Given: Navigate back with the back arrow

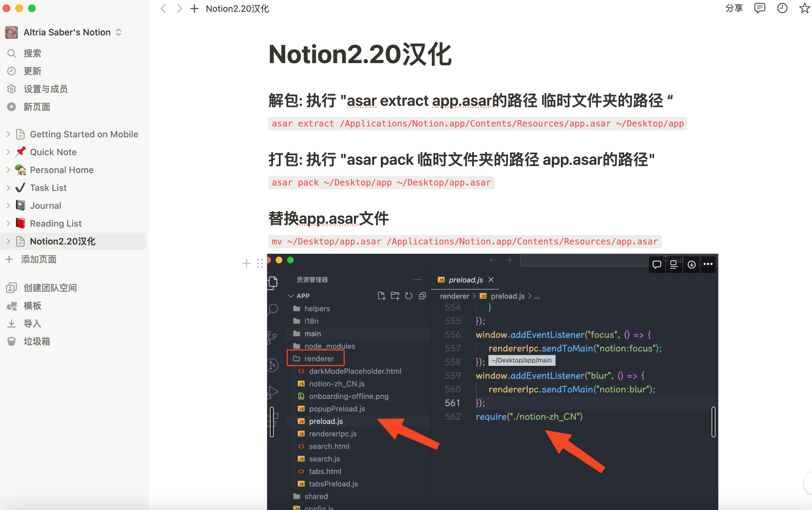Looking at the screenshot, I should click(163, 8).
